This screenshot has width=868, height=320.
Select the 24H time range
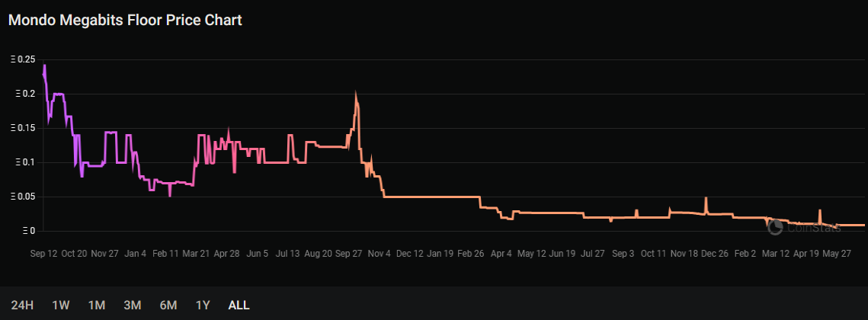point(23,305)
